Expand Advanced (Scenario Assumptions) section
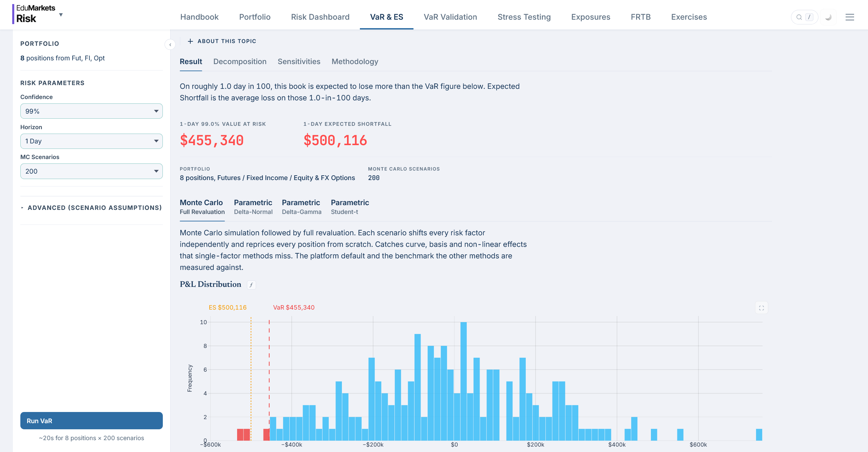This screenshot has width=868, height=452. coord(92,208)
